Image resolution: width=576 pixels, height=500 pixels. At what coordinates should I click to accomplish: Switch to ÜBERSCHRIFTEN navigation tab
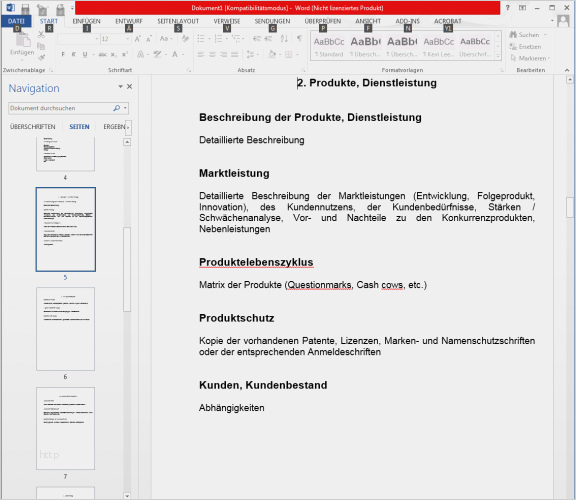[33, 127]
